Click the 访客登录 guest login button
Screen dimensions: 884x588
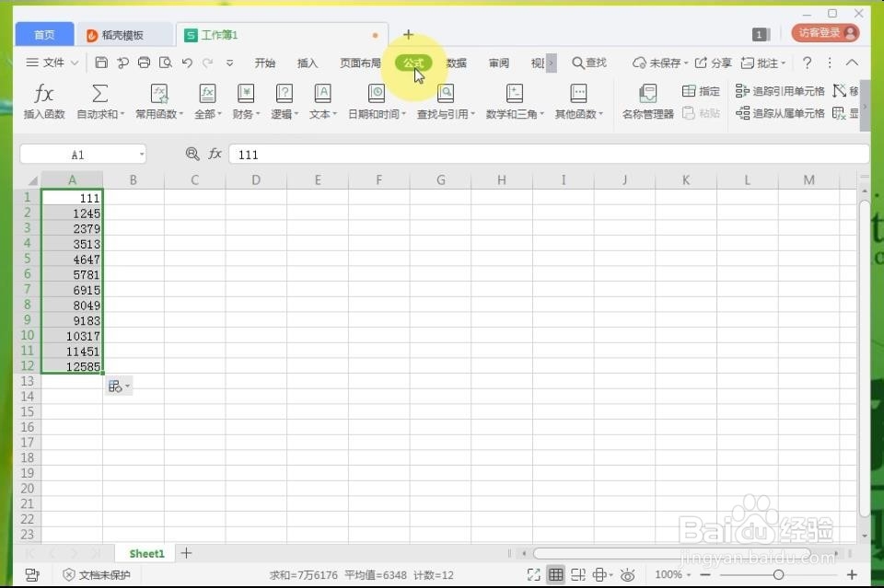coord(824,31)
